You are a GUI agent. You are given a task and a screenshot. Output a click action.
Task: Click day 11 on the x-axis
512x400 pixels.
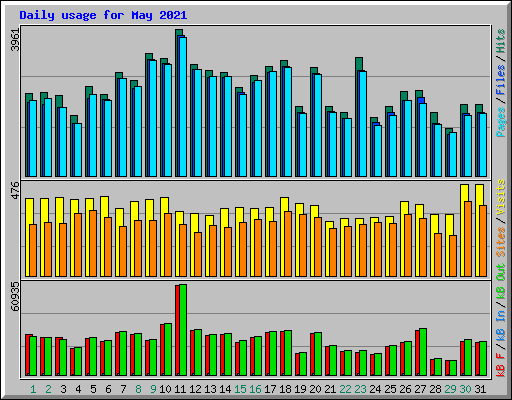[x=180, y=389]
